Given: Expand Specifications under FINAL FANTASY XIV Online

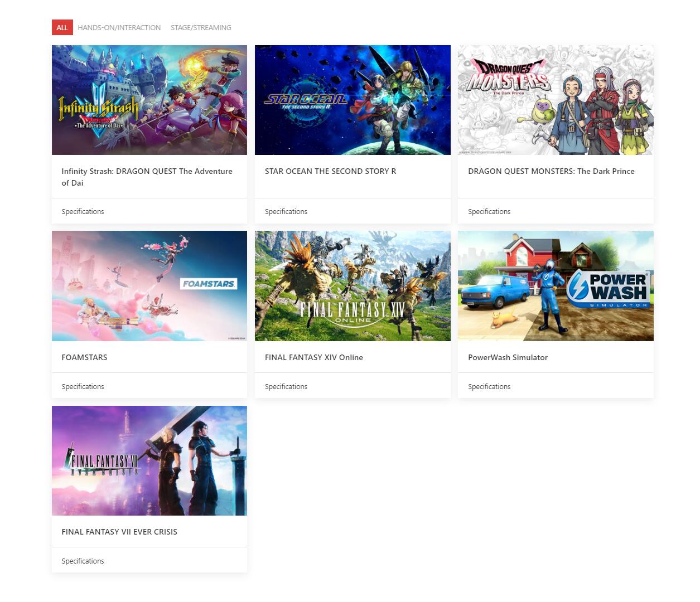Looking at the screenshot, I should click(286, 386).
